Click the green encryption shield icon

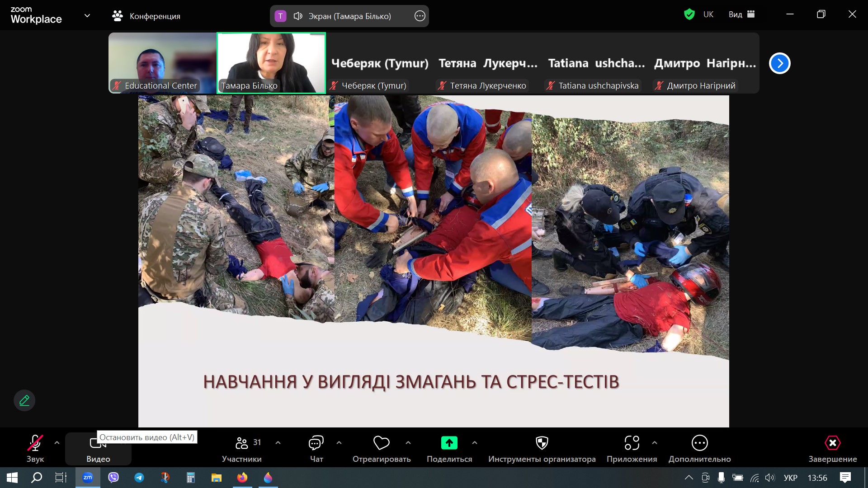(689, 14)
